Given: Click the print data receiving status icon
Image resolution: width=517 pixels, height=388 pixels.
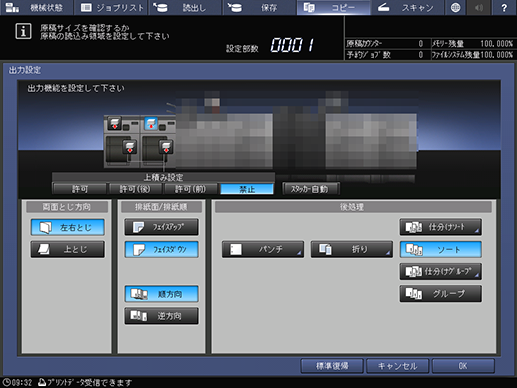Looking at the screenshot, I should [x=42, y=382].
